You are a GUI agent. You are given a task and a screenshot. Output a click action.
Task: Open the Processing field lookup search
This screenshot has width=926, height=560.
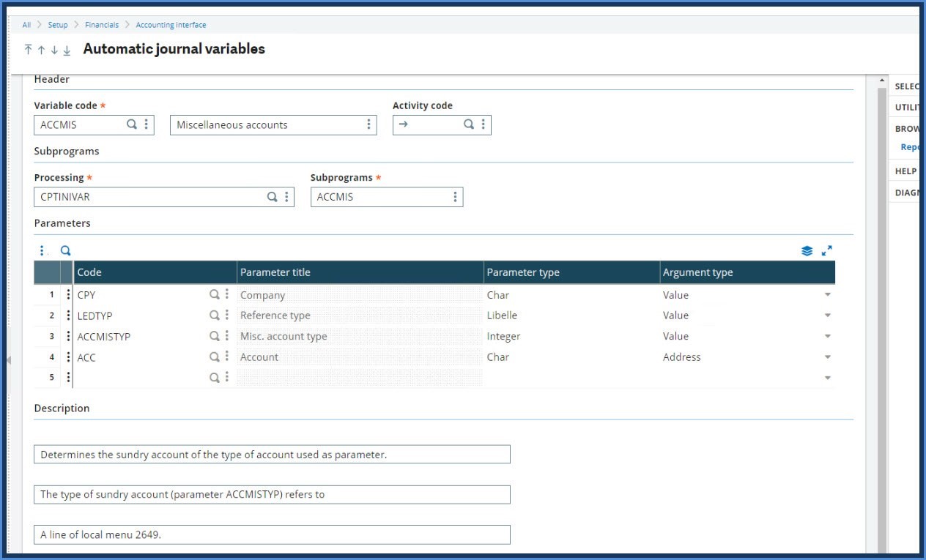[271, 196]
